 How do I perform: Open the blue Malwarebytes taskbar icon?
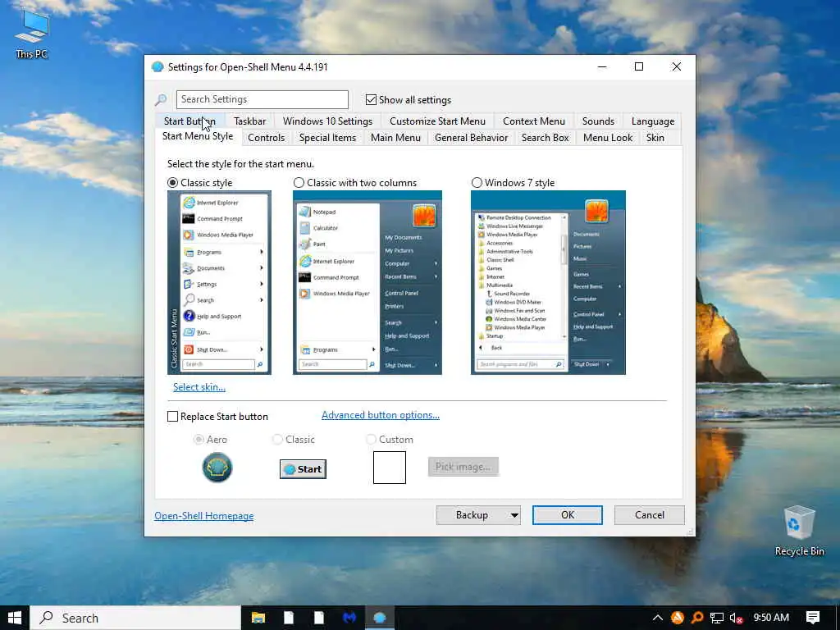349,618
